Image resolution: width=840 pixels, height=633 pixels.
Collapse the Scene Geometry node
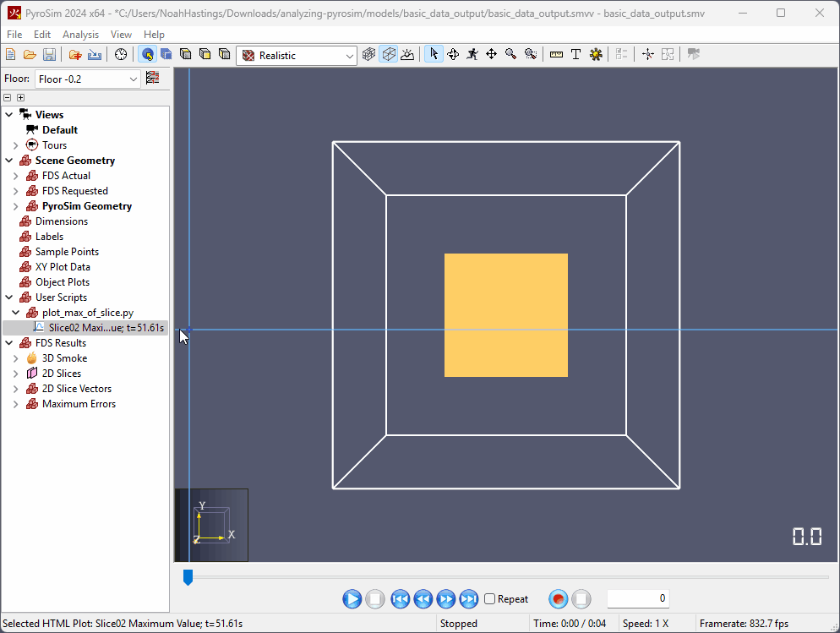(9, 160)
